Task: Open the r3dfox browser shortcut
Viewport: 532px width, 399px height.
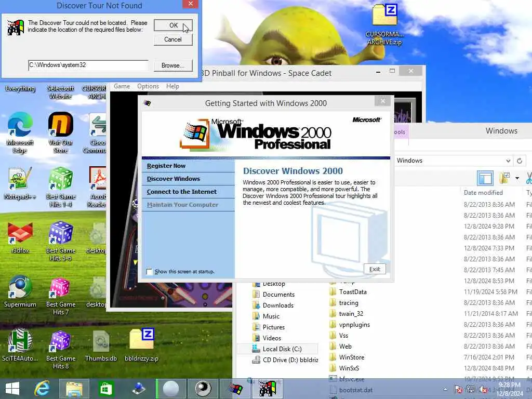Action: click(x=20, y=237)
